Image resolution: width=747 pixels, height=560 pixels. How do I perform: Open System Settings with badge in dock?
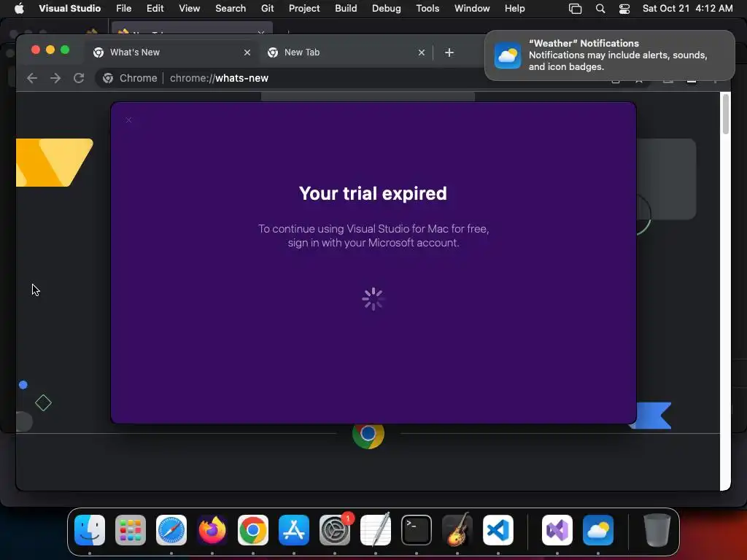click(335, 530)
